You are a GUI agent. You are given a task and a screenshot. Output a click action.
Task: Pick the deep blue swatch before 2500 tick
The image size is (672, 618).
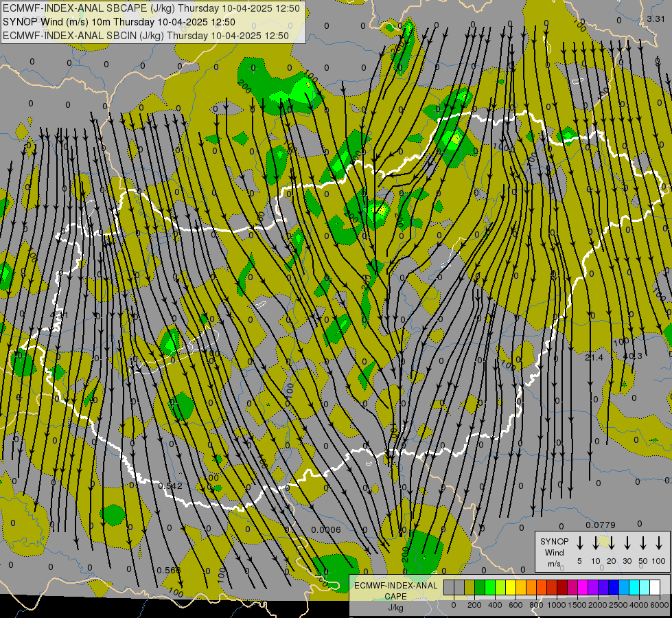(x=614, y=587)
